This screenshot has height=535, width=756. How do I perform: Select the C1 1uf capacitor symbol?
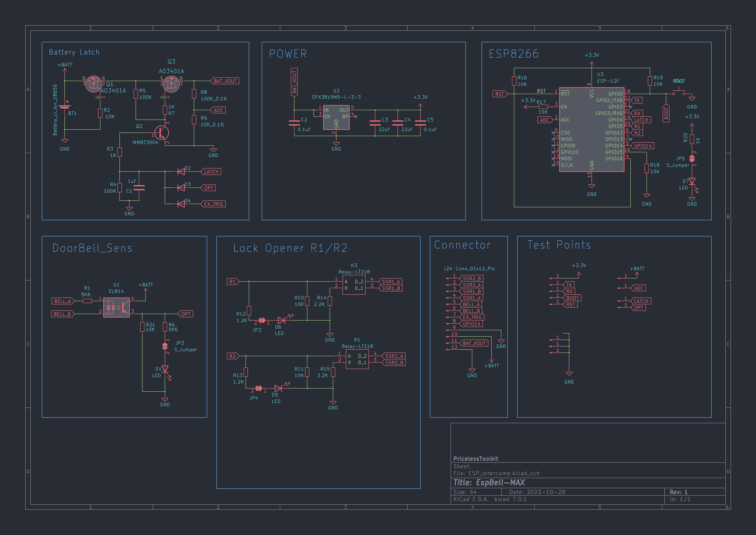coord(139,188)
